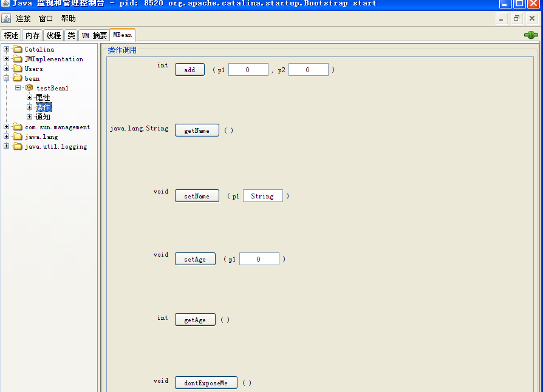Click the p2 field of add
The width and height of the screenshot is (543, 392).
pos(309,70)
